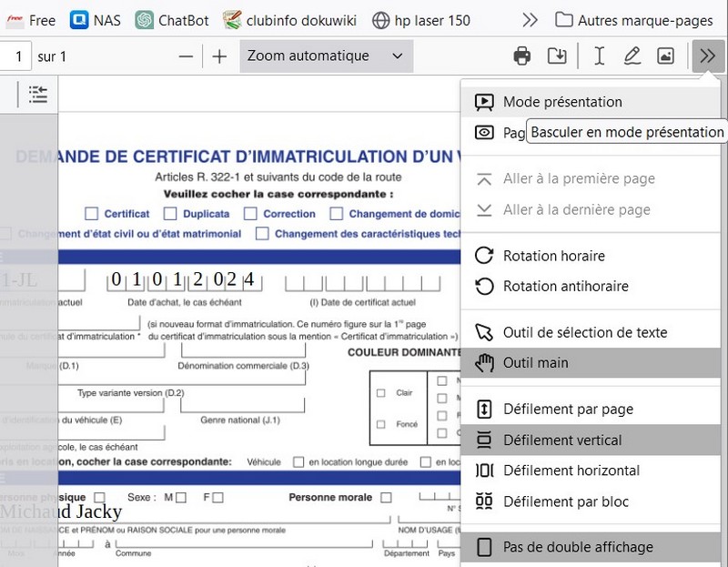The image size is (728, 567).
Task: Click the add image tool icon
Action: point(665,56)
